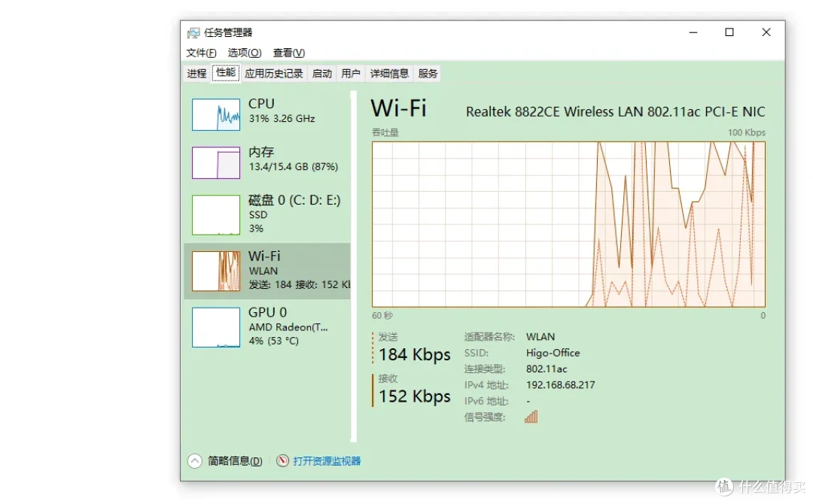Open 打开资源监视器 link
This screenshot has height=504, width=813.
(327, 461)
